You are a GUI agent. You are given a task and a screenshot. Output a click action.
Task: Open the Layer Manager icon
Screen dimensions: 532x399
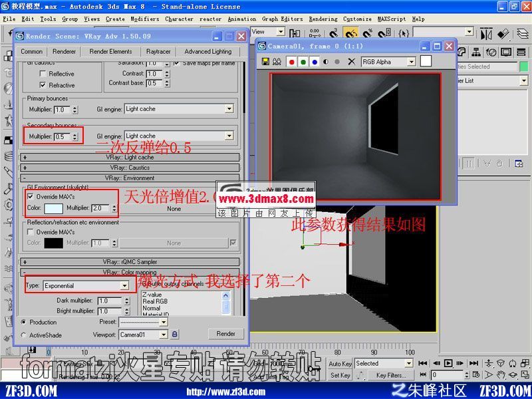523,34
